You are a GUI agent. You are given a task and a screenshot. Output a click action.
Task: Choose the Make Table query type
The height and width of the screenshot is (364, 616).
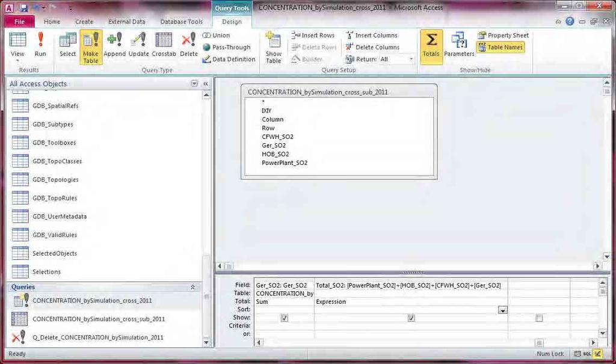[91, 47]
